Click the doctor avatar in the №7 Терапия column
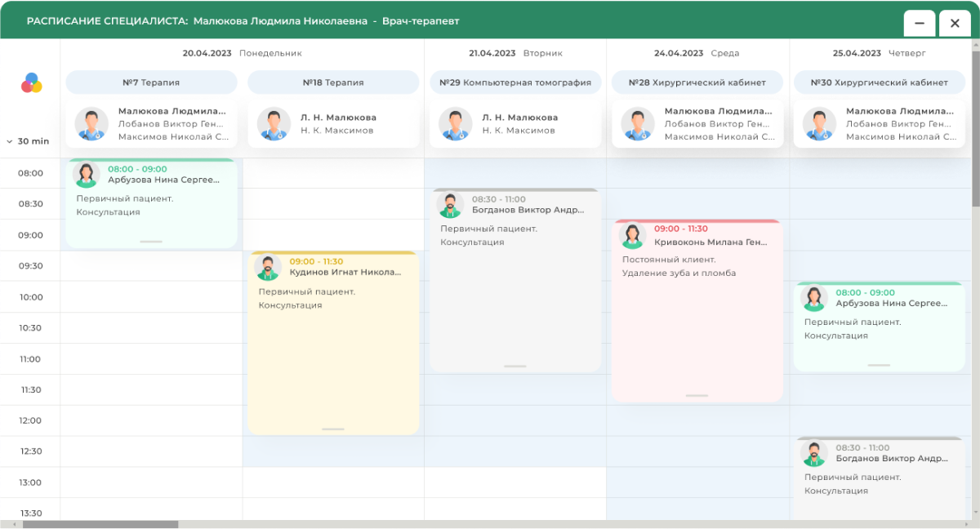The image size is (980, 529). coord(91,124)
